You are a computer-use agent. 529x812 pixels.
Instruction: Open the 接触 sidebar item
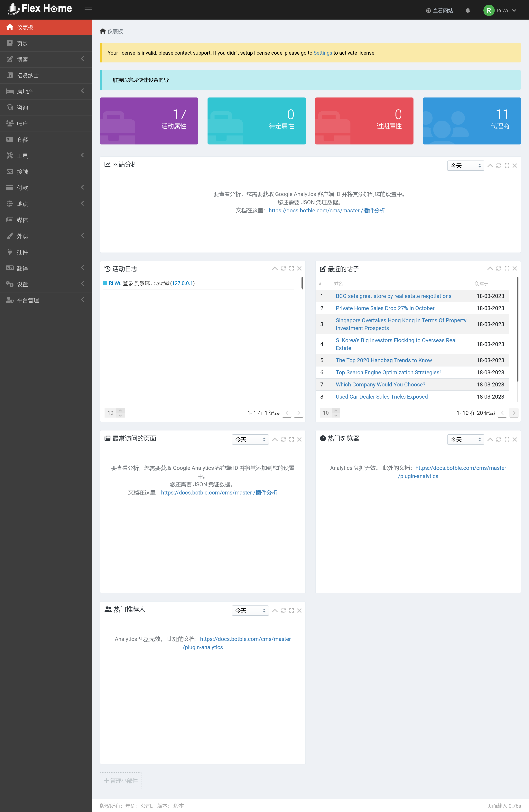point(46,172)
